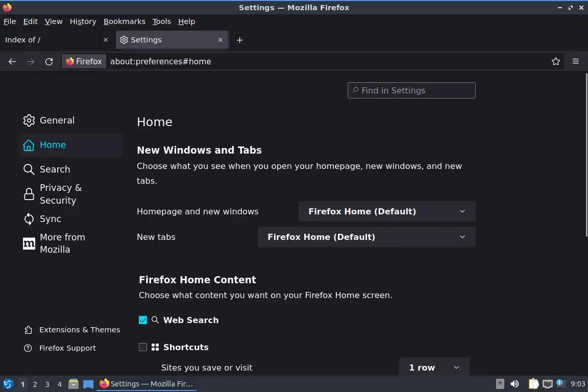Uncheck the Web Search checkbox
The height and width of the screenshot is (392, 588).
click(143, 320)
